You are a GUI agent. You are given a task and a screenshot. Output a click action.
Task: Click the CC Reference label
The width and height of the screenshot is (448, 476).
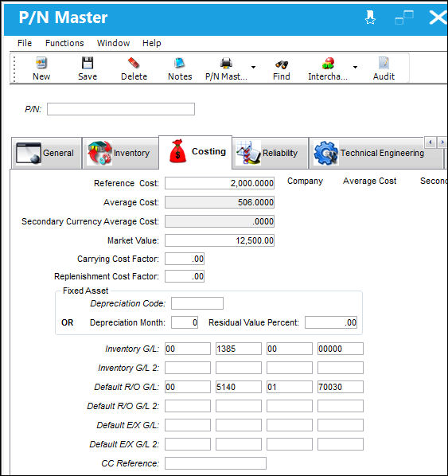pyautogui.click(x=131, y=463)
